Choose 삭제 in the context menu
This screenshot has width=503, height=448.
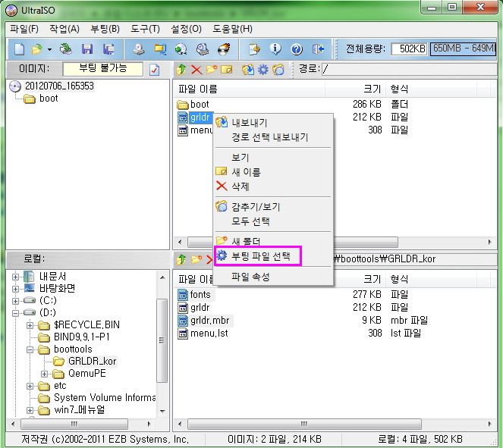tap(273, 186)
